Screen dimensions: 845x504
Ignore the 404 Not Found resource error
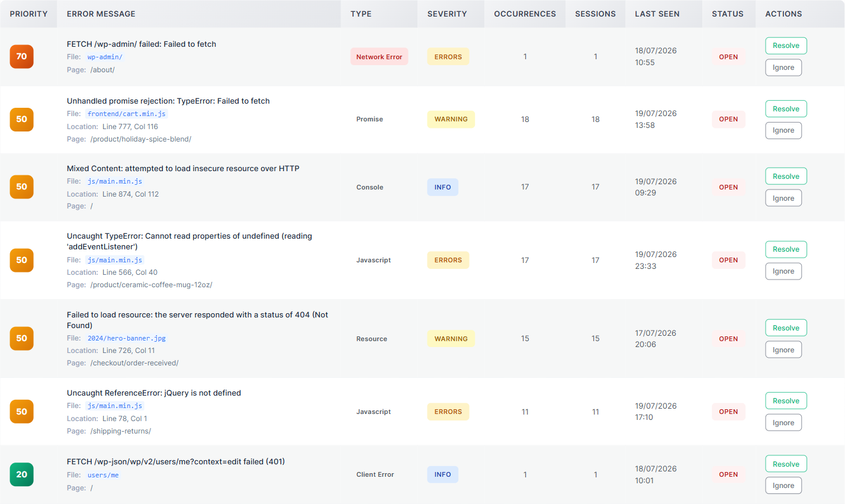(783, 350)
